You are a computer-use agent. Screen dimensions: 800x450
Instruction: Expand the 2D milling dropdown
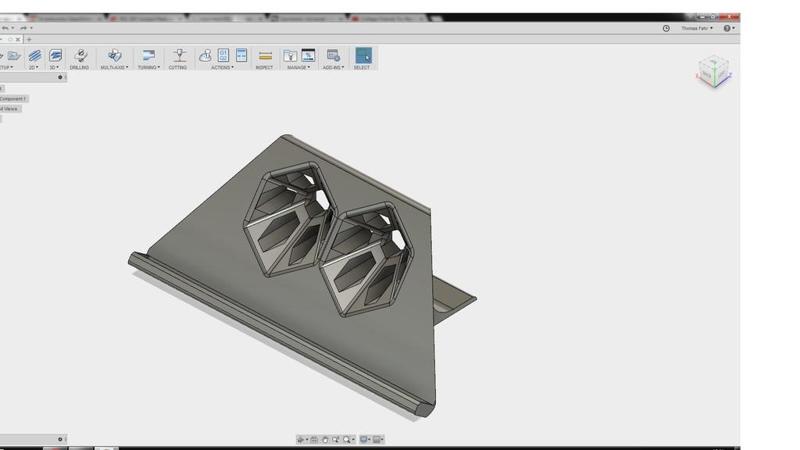pos(34,68)
